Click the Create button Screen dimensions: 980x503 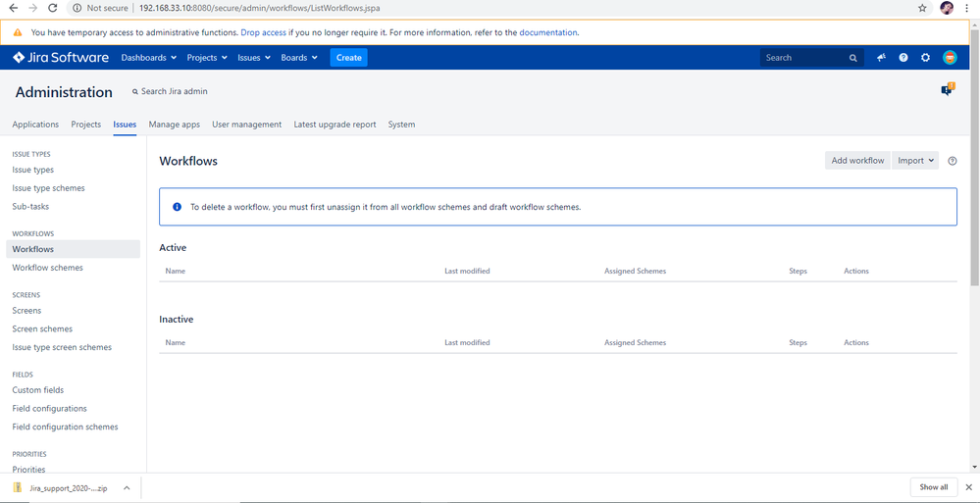pyautogui.click(x=349, y=58)
